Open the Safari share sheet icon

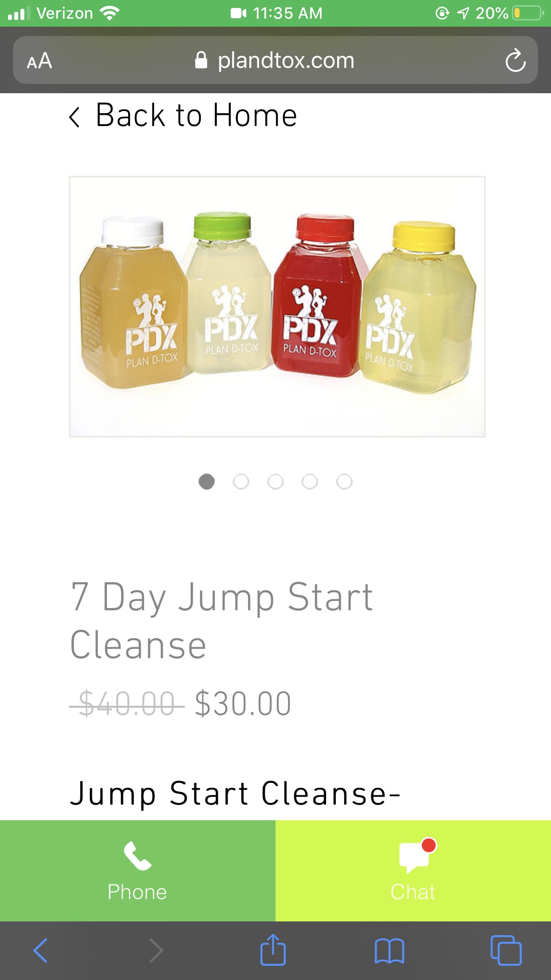(x=273, y=950)
